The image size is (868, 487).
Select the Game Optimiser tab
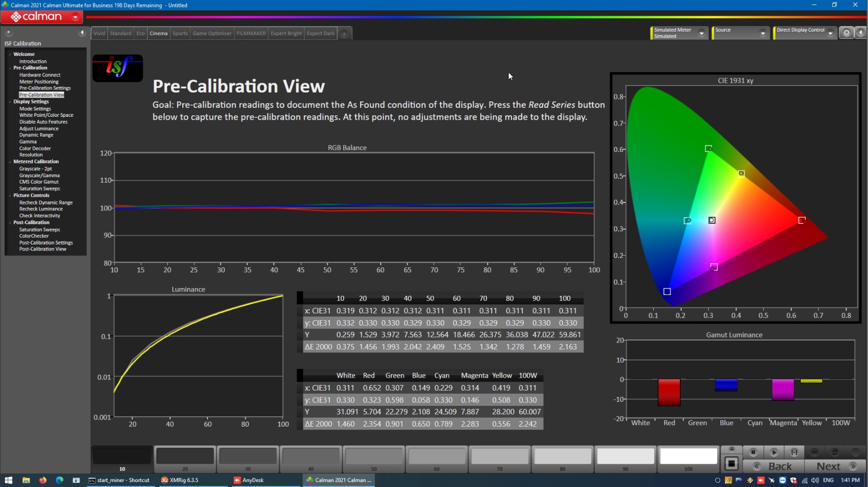pyautogui.click(x=212, y=34)
